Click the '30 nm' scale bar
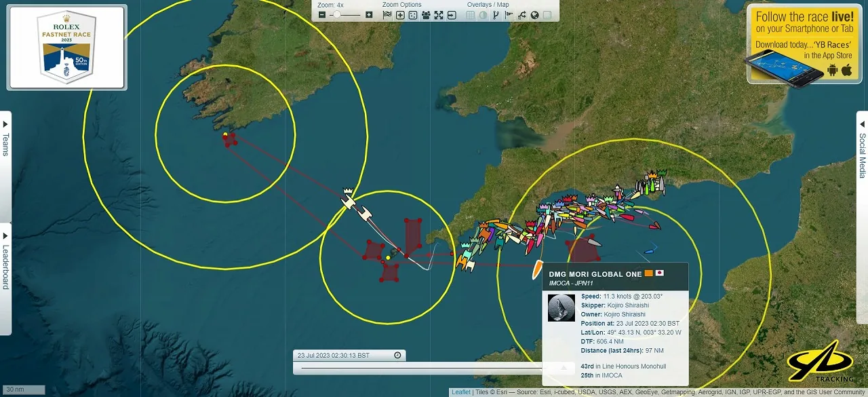This screenshot has width=868, height=397. (x=22, y=390)
